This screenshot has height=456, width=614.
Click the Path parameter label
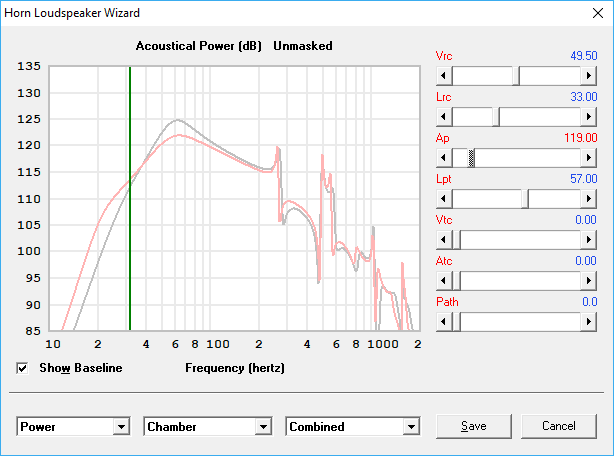point(447,302)
